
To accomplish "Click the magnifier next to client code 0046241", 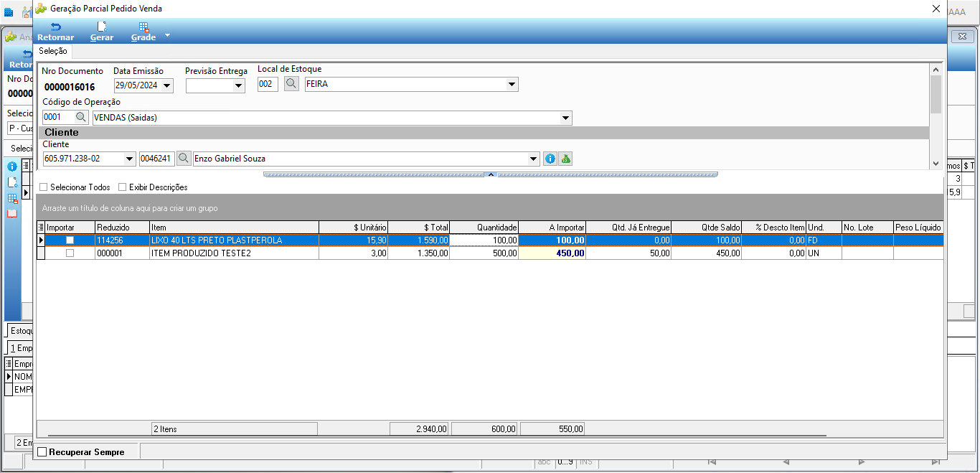I will tap(184, 159).
